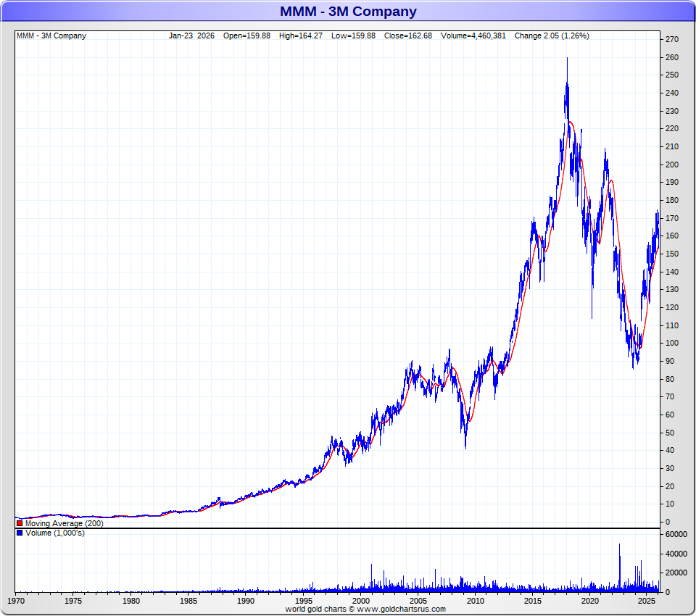Click the 'Close=162.68' value in header
The width and height of the screenshot is (696, 616).
408,36
